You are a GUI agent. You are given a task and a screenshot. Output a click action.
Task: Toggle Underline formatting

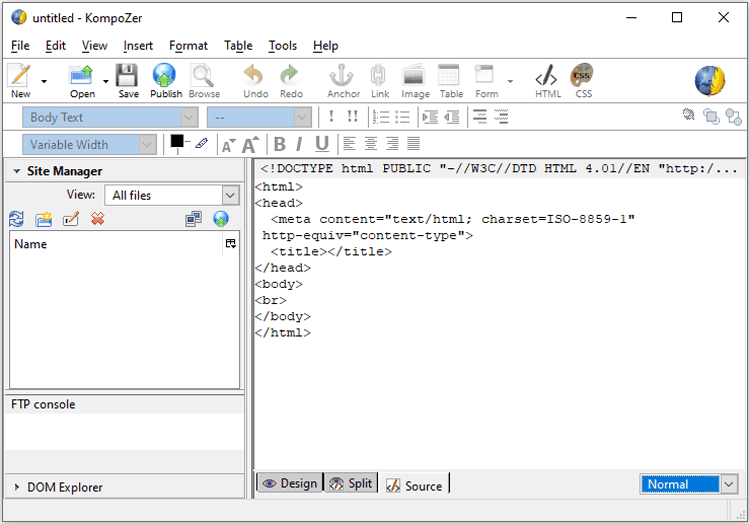coord(322,144)
